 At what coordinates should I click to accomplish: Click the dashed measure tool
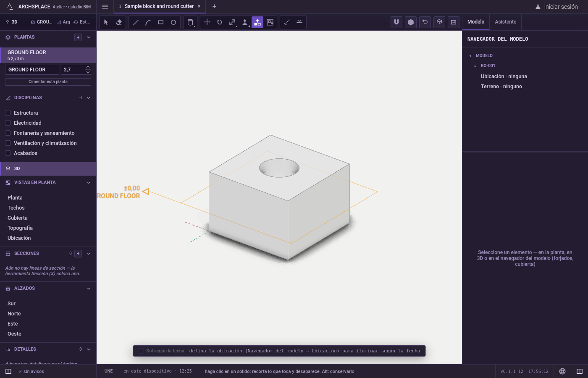(x=287, y=22)
